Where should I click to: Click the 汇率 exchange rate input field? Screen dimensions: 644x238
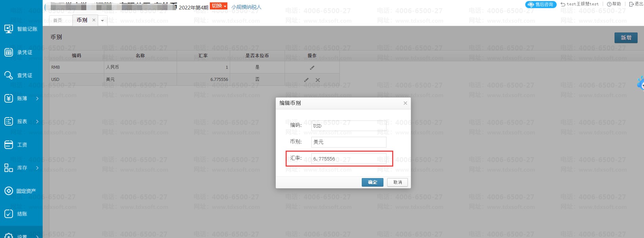pyautogui.click(x=349, y=159)
